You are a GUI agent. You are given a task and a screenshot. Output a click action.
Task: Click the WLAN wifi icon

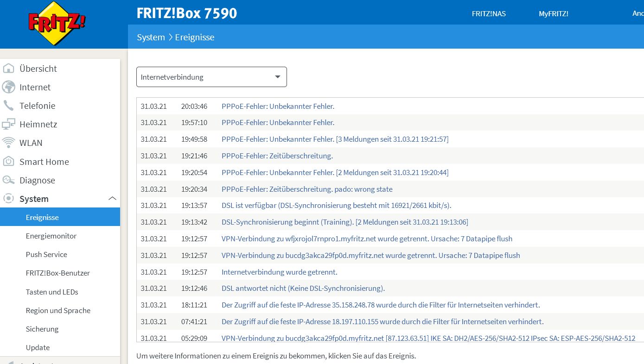point(8,143)
